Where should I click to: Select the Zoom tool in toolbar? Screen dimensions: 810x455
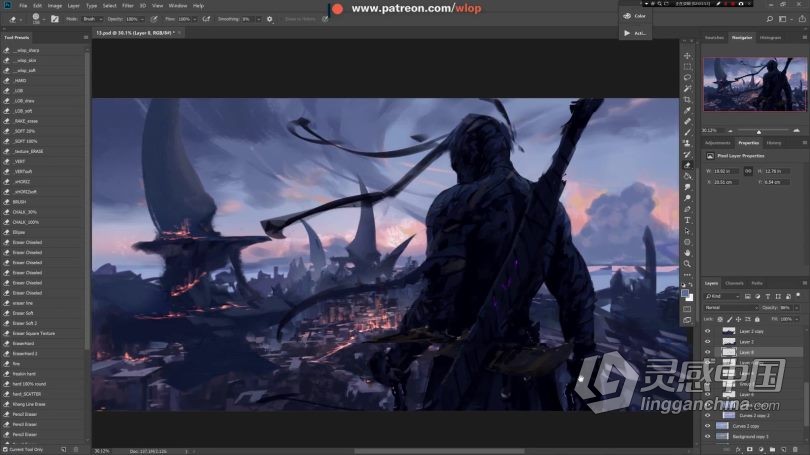[x=687, y=263]
